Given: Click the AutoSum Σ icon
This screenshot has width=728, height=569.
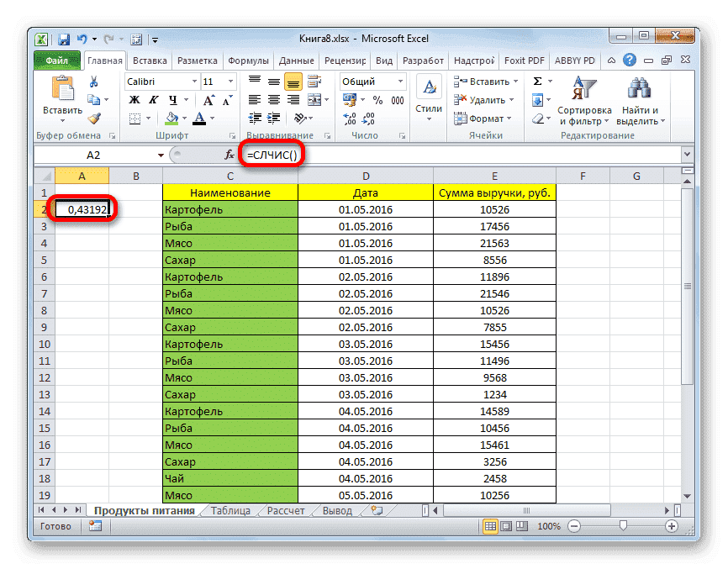Looking at the screenshot, I should click(536, 81).
